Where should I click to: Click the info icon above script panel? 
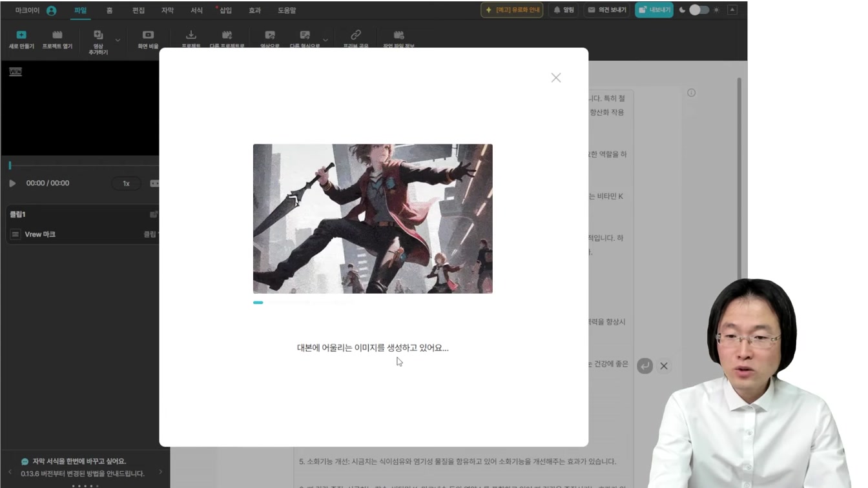pos(691,93)
